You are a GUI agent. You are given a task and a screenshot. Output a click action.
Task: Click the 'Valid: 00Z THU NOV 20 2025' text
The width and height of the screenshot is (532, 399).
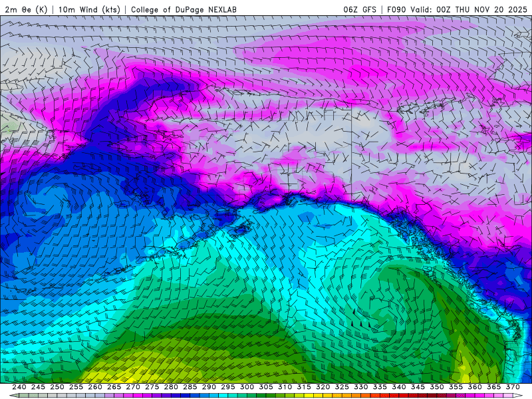point(469,9)
